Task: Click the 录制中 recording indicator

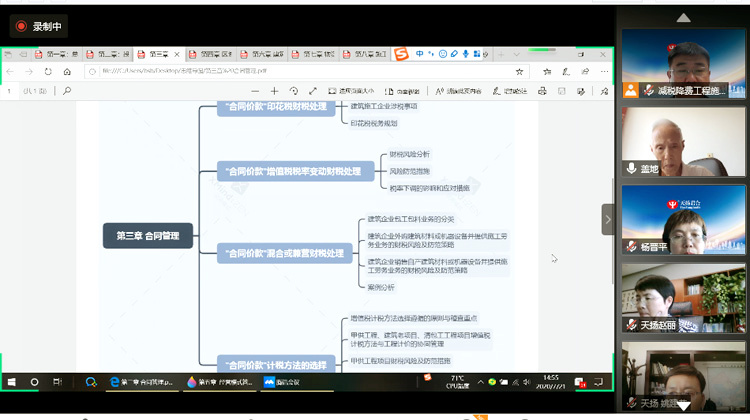Action: click(x=40, y=26)
